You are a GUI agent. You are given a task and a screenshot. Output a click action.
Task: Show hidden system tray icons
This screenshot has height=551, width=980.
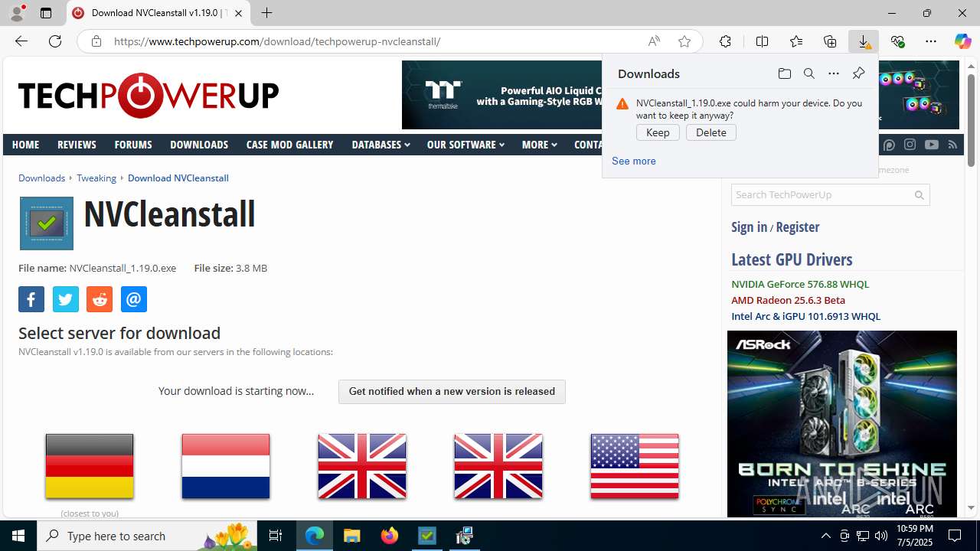tap(825, 536)
